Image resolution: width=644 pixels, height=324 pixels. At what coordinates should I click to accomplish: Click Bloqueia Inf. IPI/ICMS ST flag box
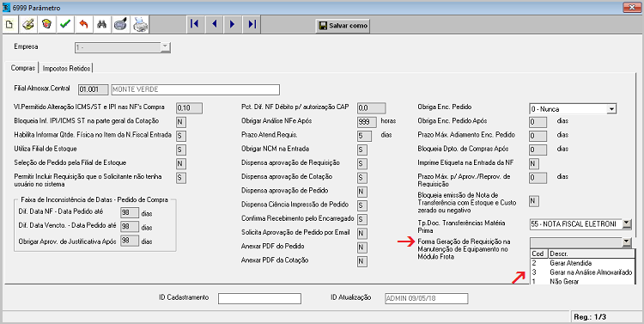(x=181, y=122)
